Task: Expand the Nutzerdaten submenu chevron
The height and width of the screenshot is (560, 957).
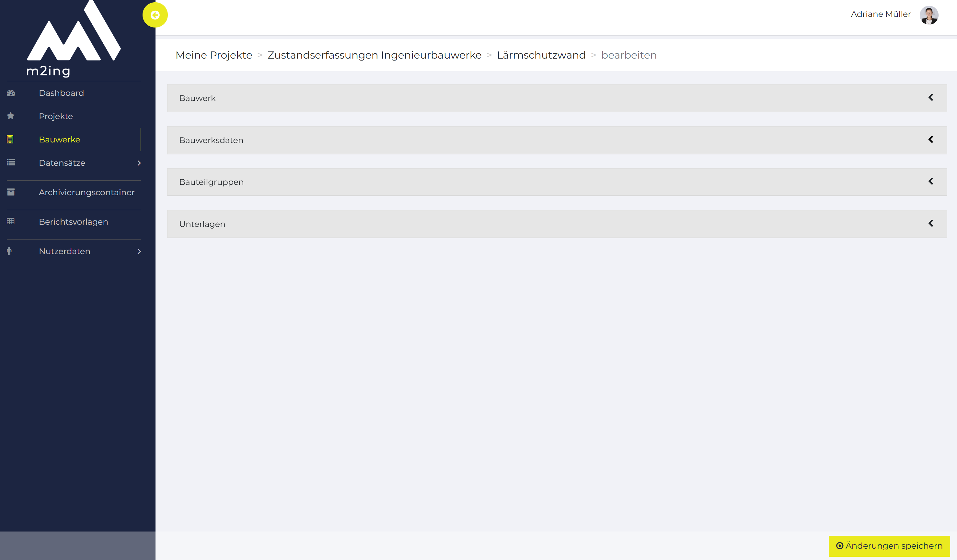Action: 139,251
